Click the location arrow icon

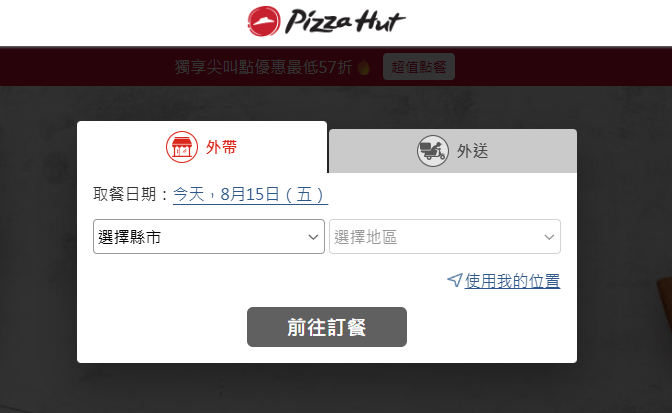tap(455, 281)
